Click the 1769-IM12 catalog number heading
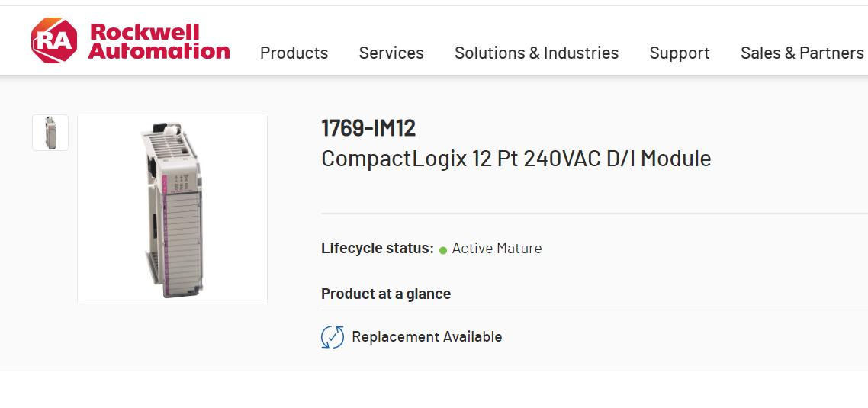 368,128
